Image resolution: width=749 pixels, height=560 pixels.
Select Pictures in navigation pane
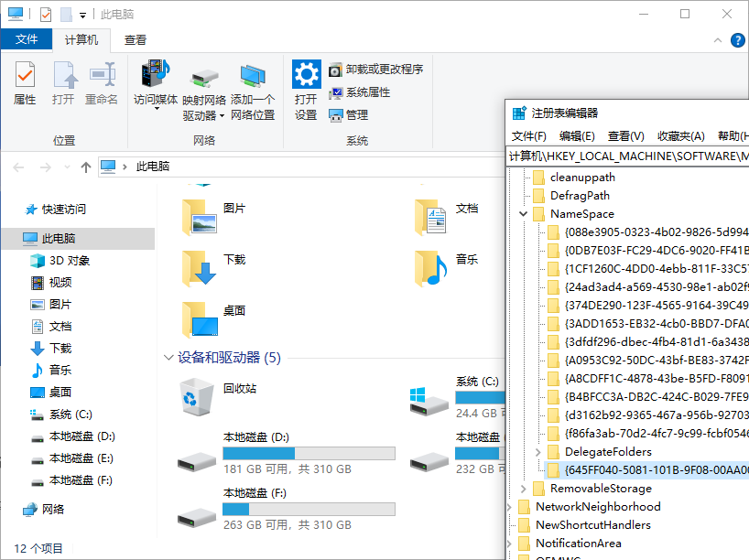[x=51, y=305]
